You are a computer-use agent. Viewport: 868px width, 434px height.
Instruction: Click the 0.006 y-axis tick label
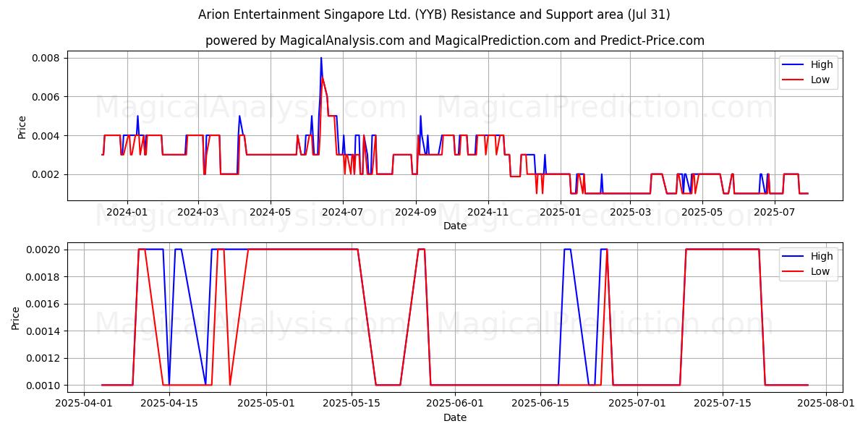click(x=46, y=97)
